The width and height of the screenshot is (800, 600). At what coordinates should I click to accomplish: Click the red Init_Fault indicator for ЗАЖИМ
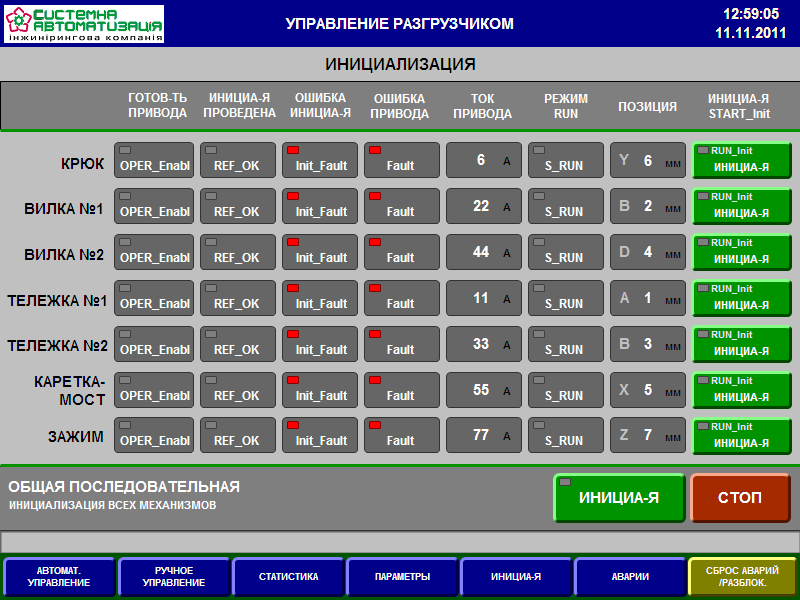pyautogui.click(x=320, y=435)
